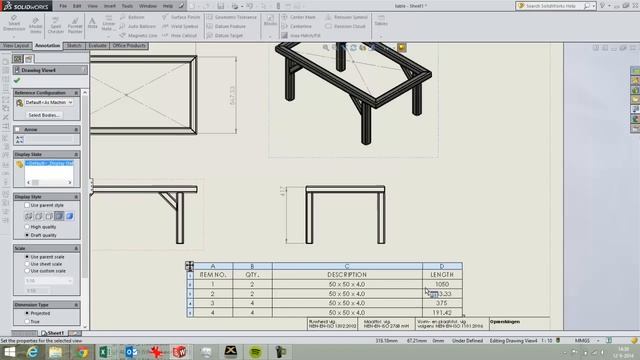Switch to the Sketch tab
Image resolution: width=640 pixels, height=360 pixels.
point(74,46)
